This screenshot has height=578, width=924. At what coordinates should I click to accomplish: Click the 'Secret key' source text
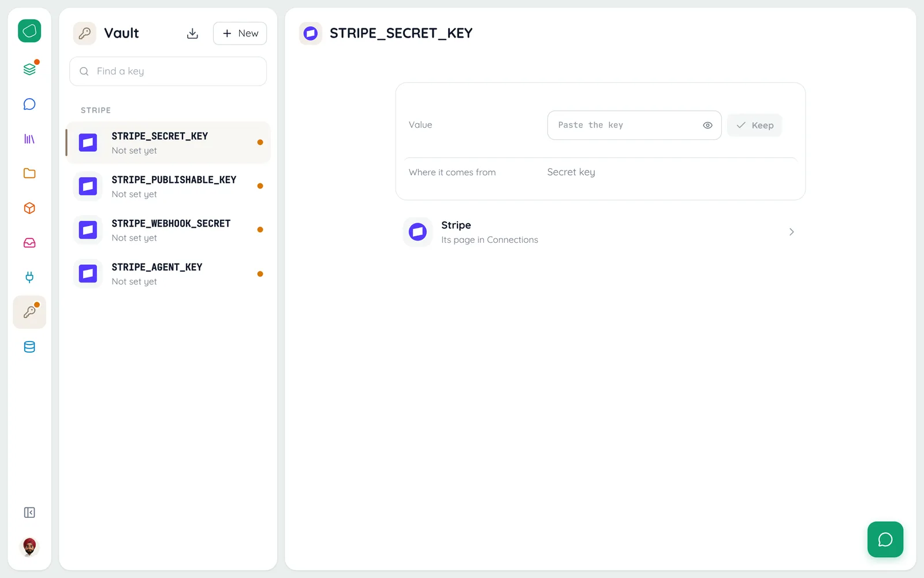[571, 172]
